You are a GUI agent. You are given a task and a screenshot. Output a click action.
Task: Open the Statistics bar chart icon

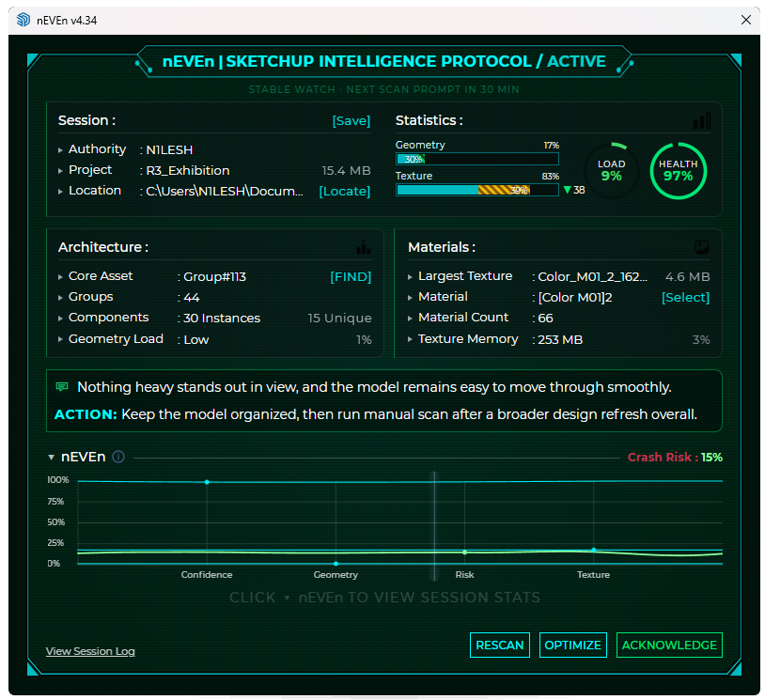pyautogui.click(x=702, y=120)
